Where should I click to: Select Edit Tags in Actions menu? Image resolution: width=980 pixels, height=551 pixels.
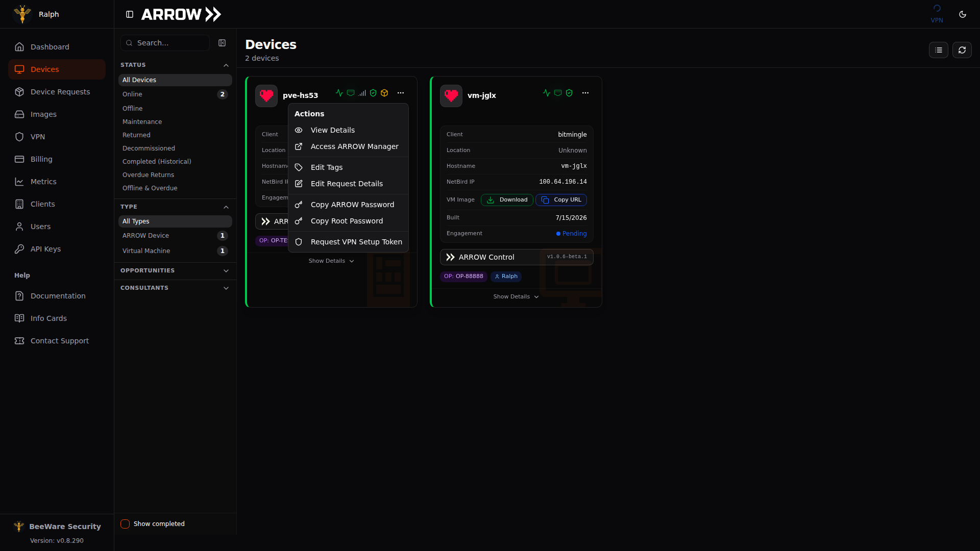coord(348,167)
